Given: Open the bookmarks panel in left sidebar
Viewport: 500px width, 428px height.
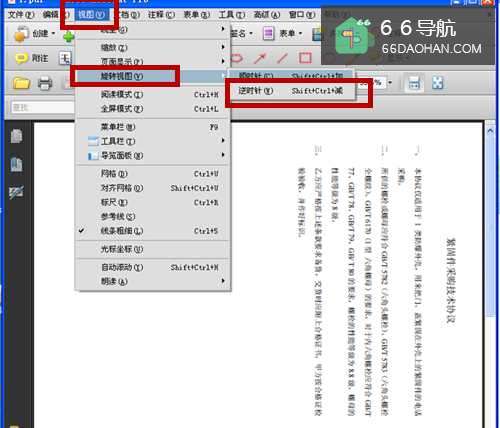Looking at the screenshot, I should click(16, 164).
